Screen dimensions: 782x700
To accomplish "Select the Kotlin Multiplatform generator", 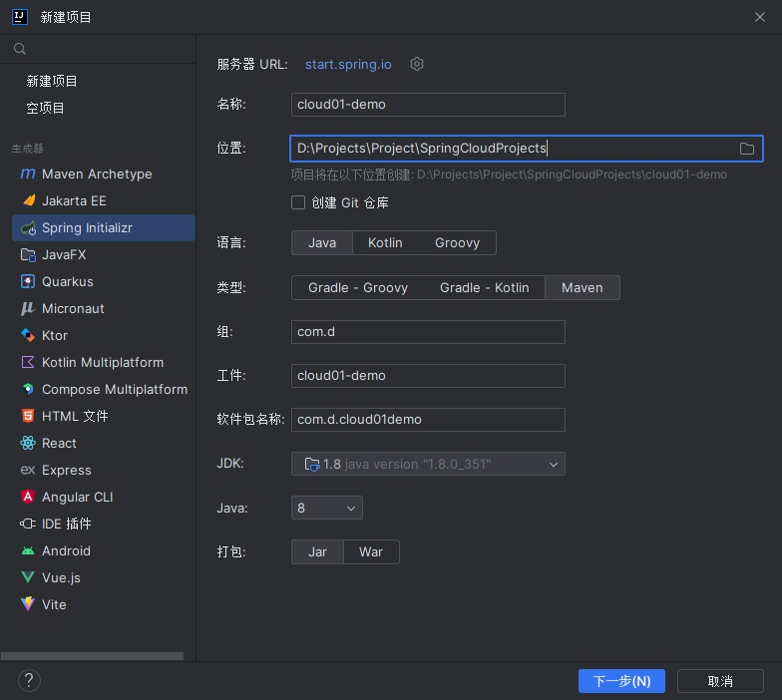I will click(x=104, y=363).
